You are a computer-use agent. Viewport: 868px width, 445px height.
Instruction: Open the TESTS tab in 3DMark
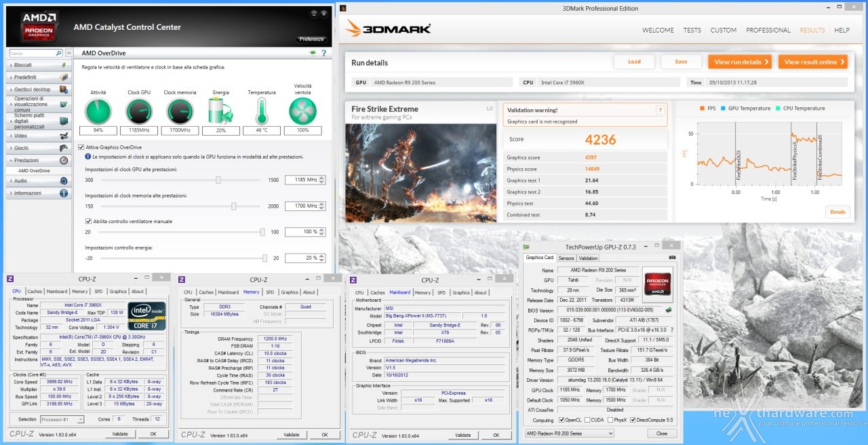(692, 30)
